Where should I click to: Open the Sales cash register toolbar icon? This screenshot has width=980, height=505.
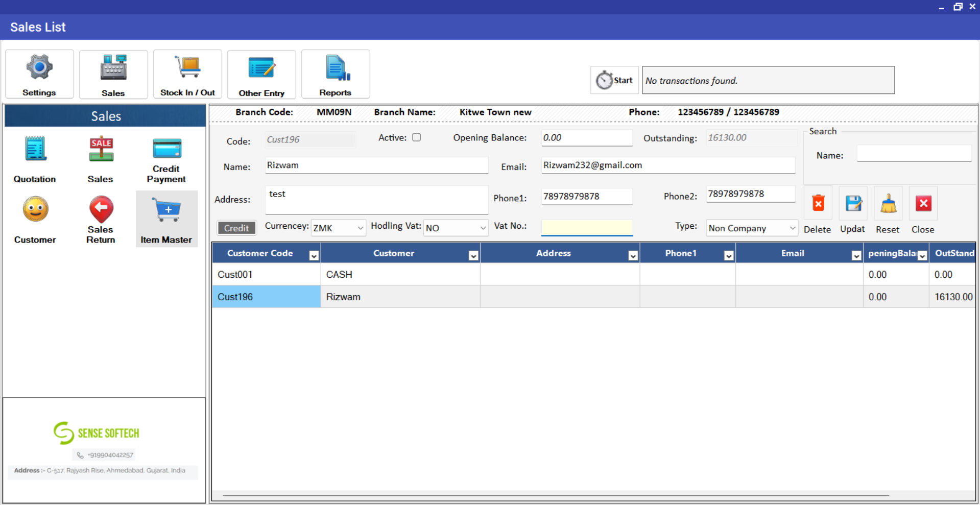coord(113,67)
